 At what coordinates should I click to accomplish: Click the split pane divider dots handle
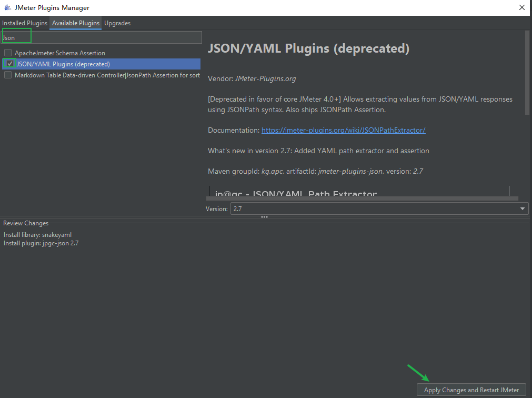[x=264, y=217]
